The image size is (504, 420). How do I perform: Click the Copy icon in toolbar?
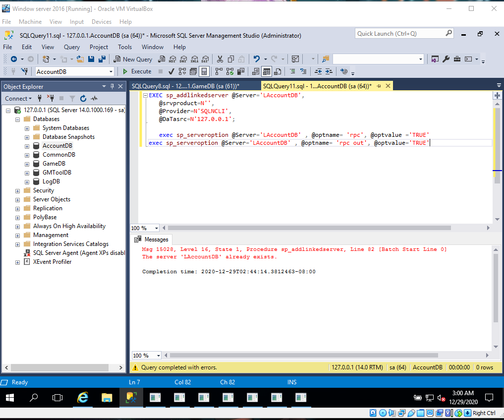pos(231,59)
